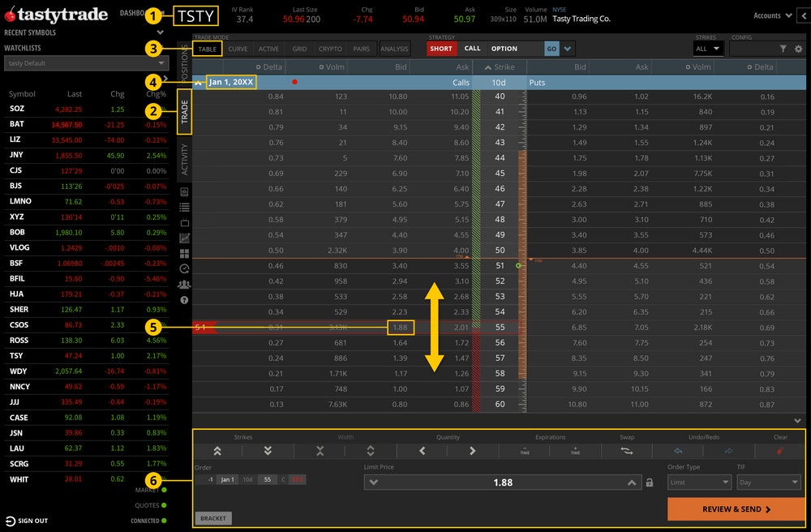Screen dimensions: 811x532
Task: Toggle the puts Volm column selector
Action: [x=688, y=67]
